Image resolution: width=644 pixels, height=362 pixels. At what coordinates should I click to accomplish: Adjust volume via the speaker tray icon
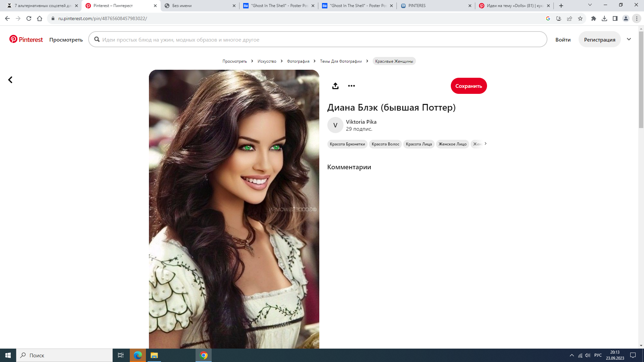588,355
